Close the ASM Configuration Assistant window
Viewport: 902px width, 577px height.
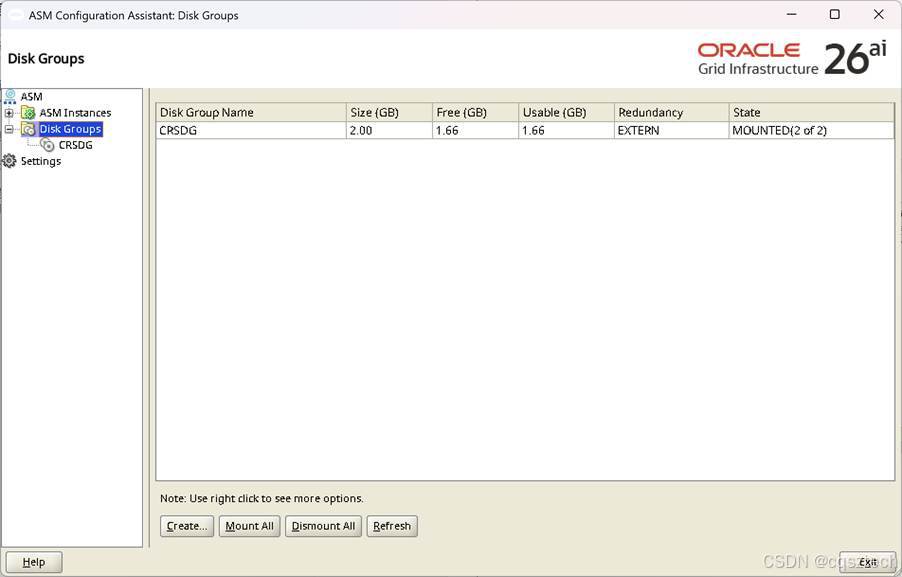coord(878,14)
